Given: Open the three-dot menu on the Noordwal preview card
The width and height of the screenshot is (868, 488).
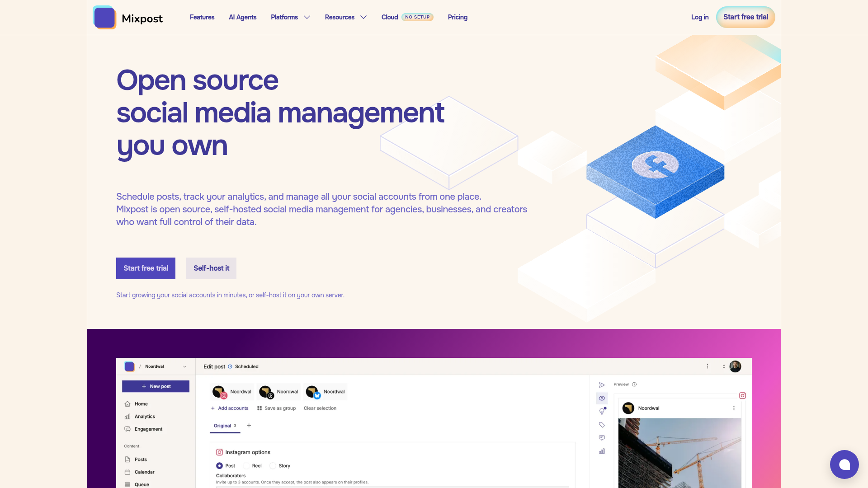Looking at the screenshot, I should [x=734, y=408].
